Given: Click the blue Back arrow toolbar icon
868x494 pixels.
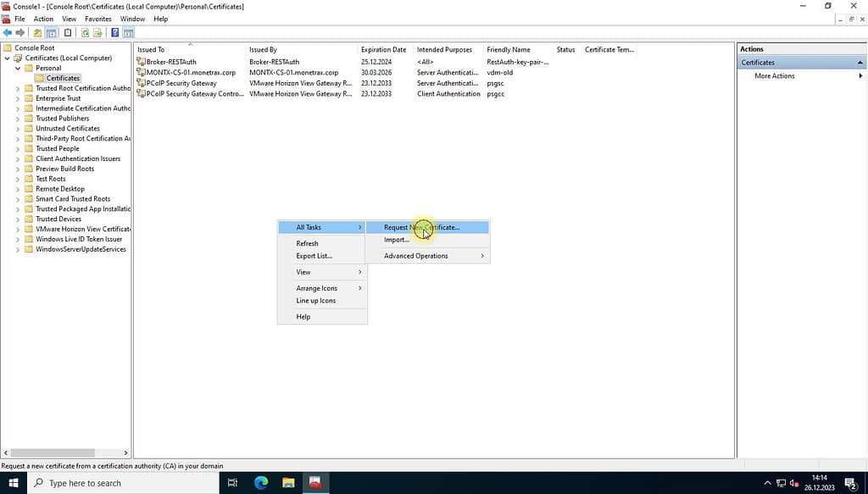Looking at the screenshot, I should (x=8, y=33).
